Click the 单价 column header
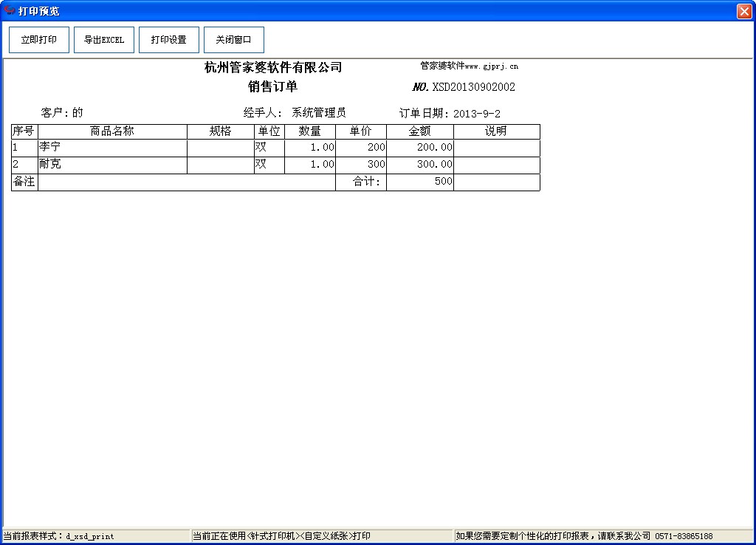 click(360, 131)
